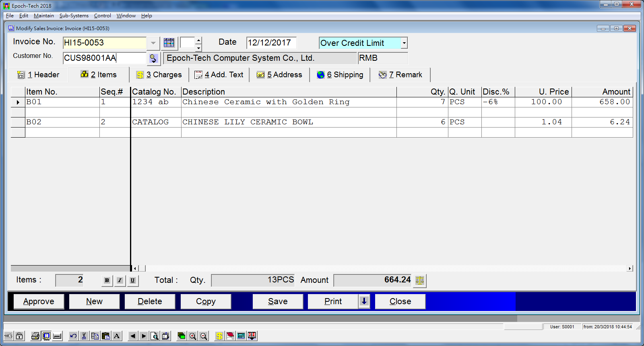
Task: Click the Customer No. input field
Action: [x=105, y=58]
